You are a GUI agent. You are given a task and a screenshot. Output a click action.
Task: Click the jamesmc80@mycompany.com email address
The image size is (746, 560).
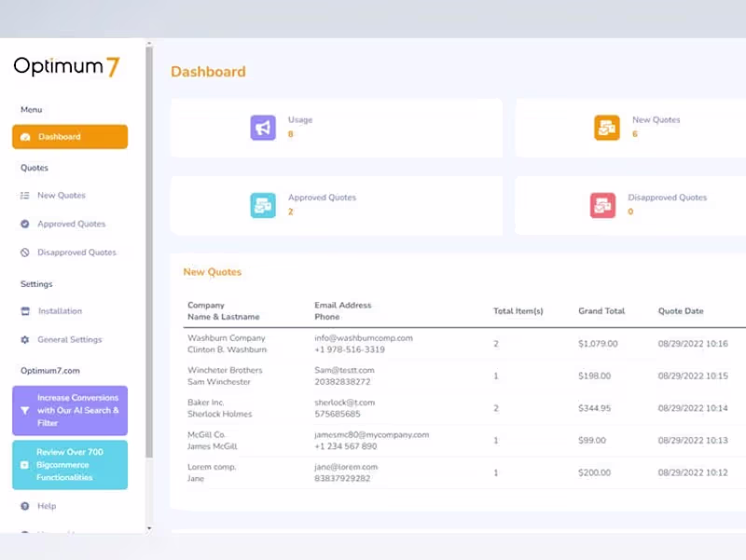(x=371, y=434)
